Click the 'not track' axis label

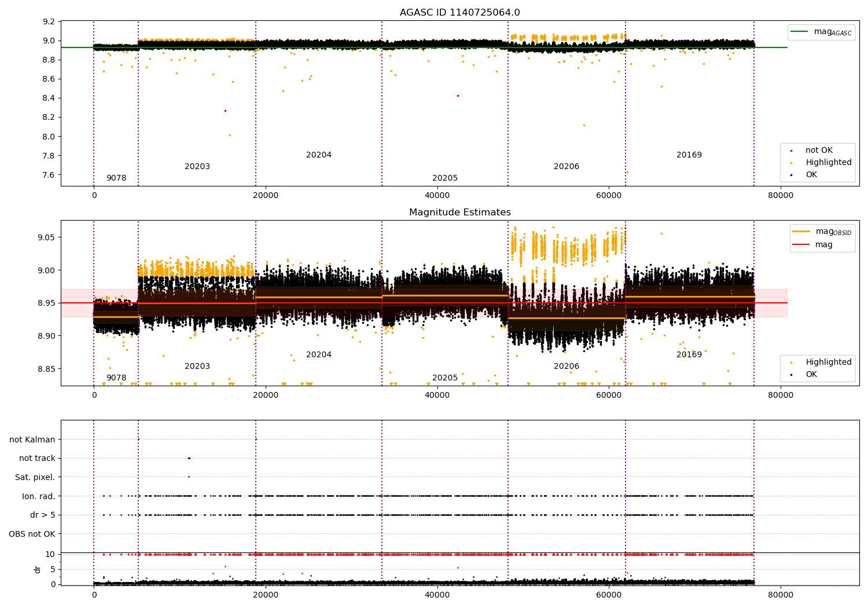click(37, 458)
